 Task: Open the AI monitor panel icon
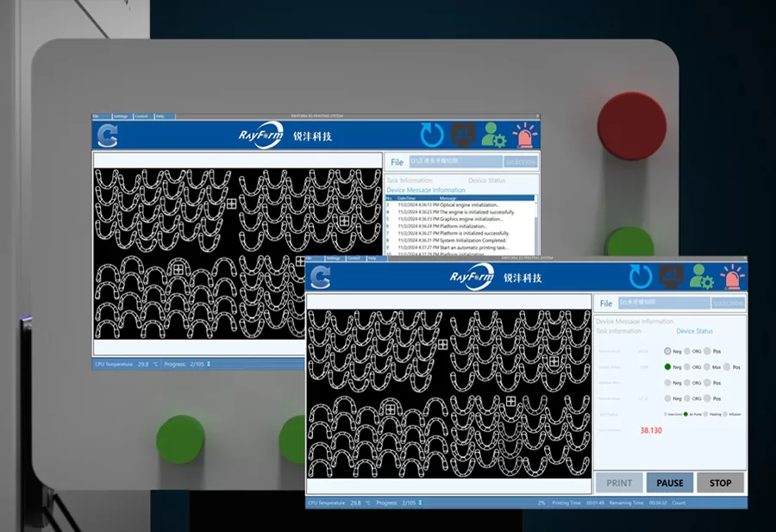[671, 276]
